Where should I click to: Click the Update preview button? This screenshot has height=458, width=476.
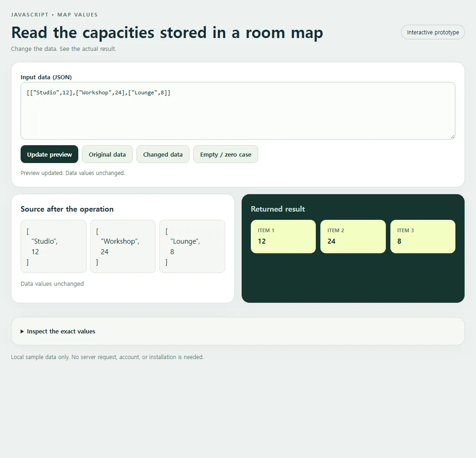pyautogui.click(x=49, y=154)
